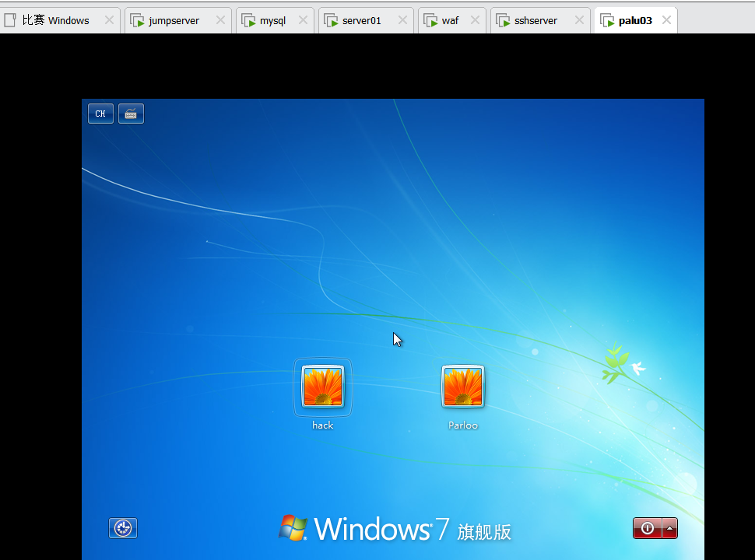Switch to the jumpserver tab
Screen dimensions: 755x560
click(x=174, y=20)
